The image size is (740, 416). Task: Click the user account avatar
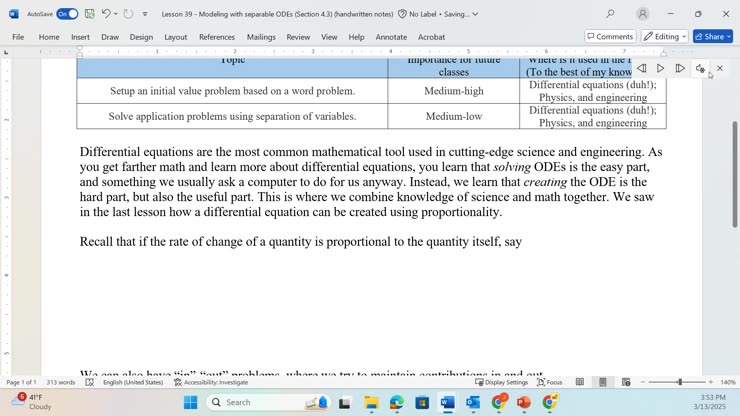point(642,14)
